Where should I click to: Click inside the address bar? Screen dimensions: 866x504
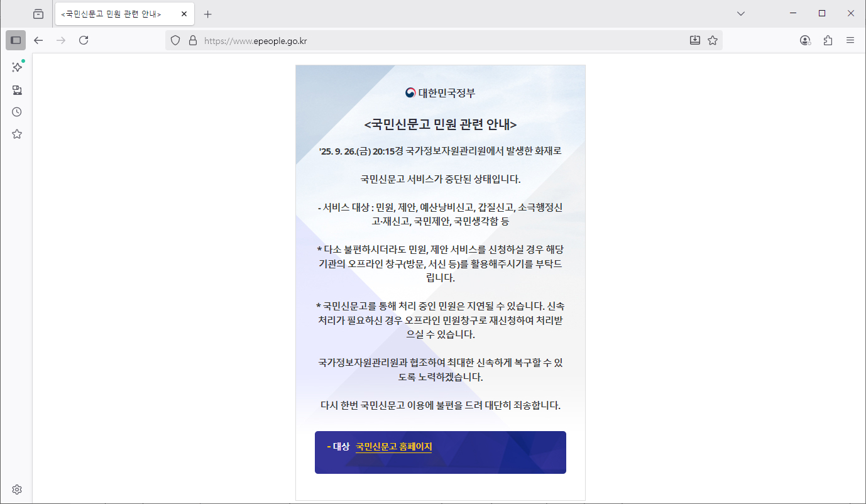377,40
